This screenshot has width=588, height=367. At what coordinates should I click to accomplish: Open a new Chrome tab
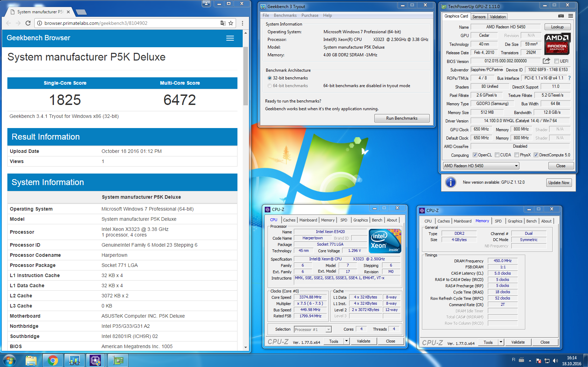[81, 12]
